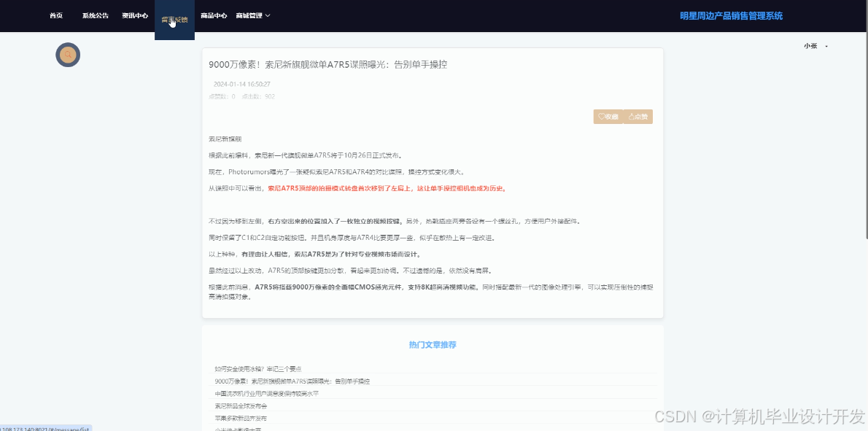Open the 系统公告 menu item
The width and height of the screenshot is (868, 431).
pyautogui.click(x=96, y=15)
